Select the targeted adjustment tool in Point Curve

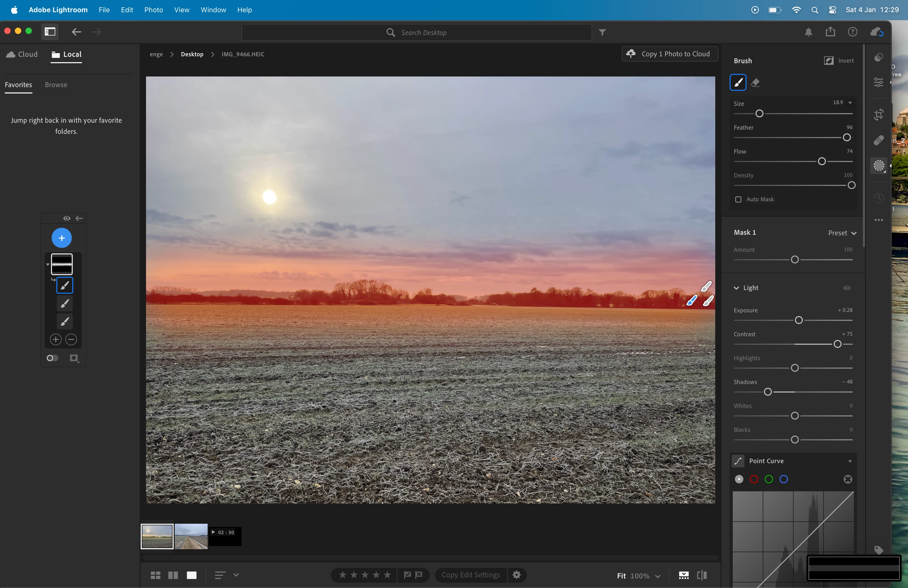pyautogui.click(x=848, y=479)
